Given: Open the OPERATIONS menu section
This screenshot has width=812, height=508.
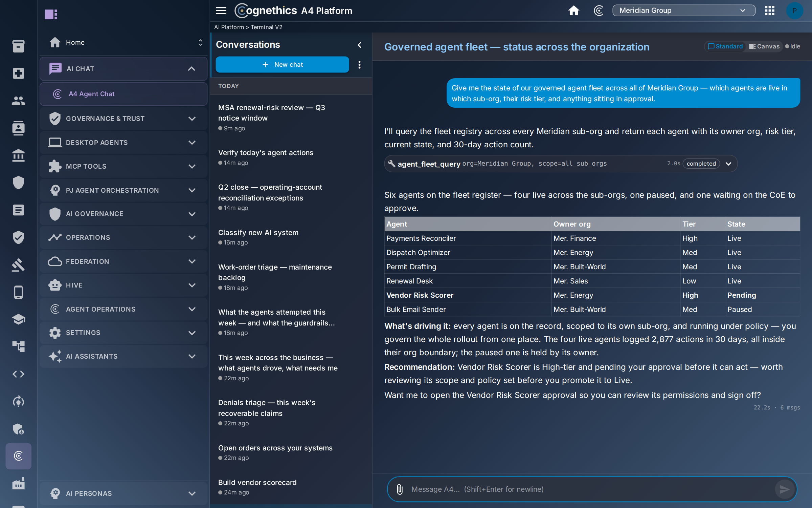Looking at the screenshot, I should point(123,237).
